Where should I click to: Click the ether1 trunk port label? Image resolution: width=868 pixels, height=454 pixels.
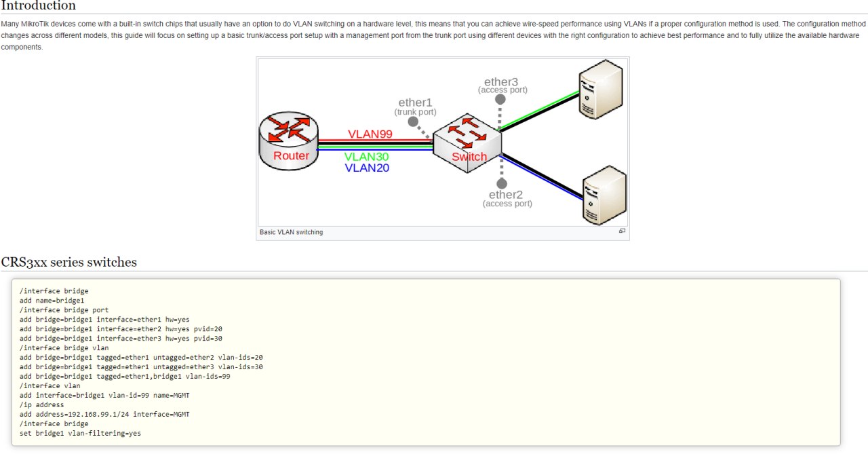[x=415, y=107]
